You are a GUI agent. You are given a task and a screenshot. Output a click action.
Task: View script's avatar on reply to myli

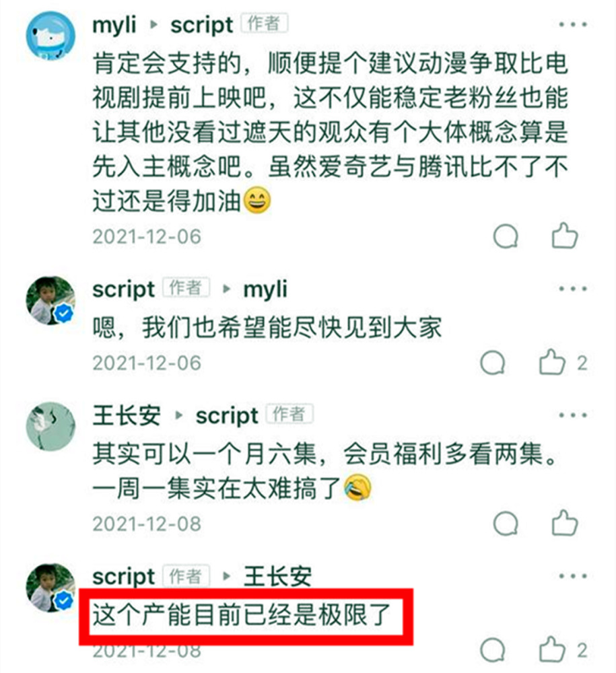pyautogui.click(x=50, y=300)
